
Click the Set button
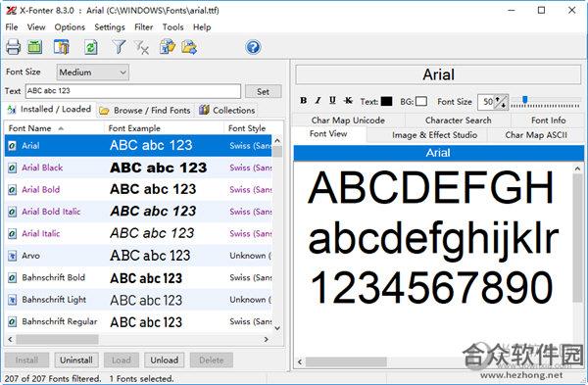(x=264, y=91)
